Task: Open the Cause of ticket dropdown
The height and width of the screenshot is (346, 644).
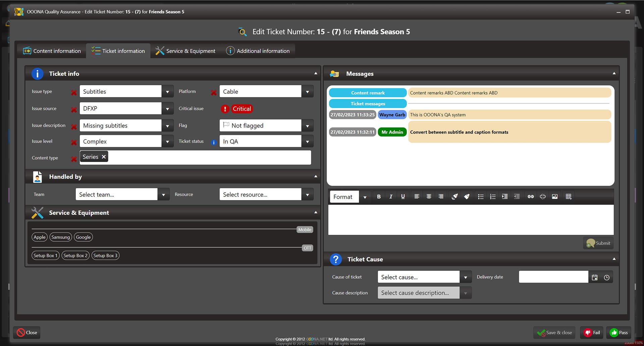Action: click(x=466, y=277)
